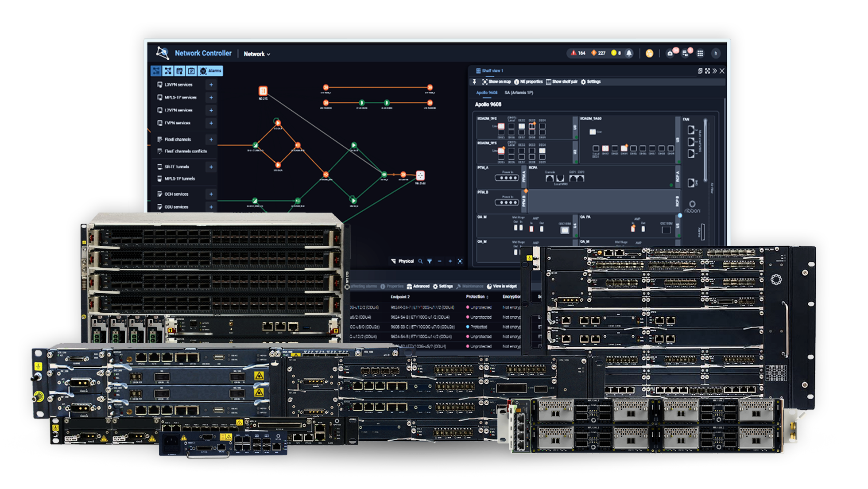The width and height of the screenshot is (868, 489).
Task: Open the lock icon with red badge
Action: tap(671, 53)
